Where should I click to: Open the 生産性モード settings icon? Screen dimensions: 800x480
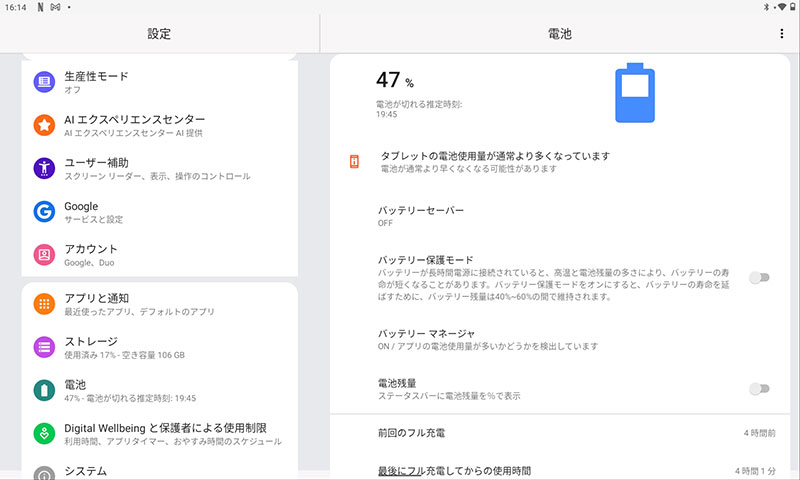coord(44,82)
